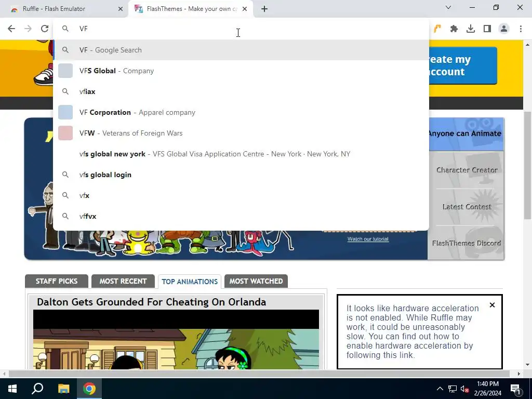The width and height of the screenshot is (532, 399).
Task: Open the network icon in system tray
Action: 453,389
